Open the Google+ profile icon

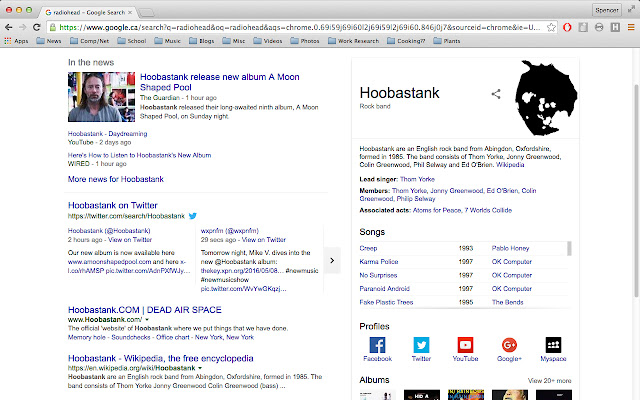(x=509, y=345)
